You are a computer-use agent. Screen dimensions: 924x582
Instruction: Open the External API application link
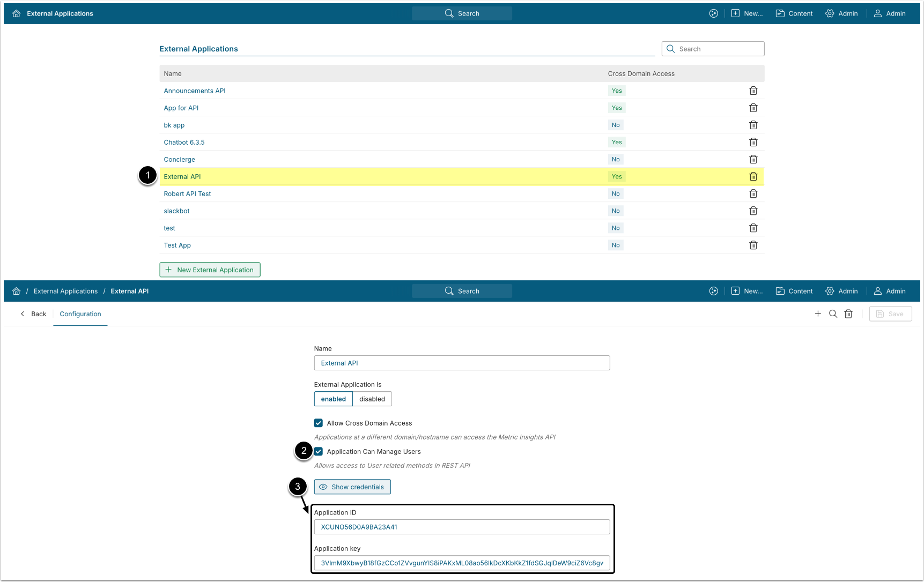point(182,176)
